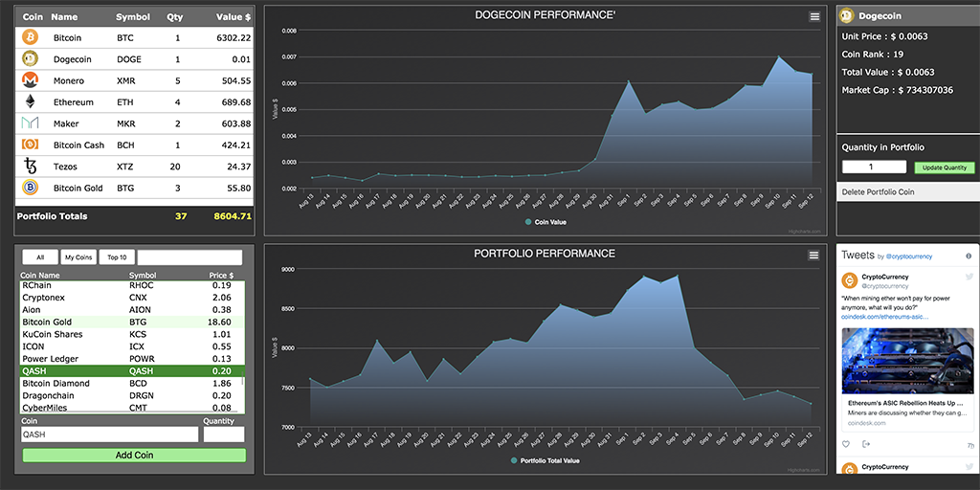
Task: Click the Quantity field beside Add Coin
Action: tap(224, 434)
